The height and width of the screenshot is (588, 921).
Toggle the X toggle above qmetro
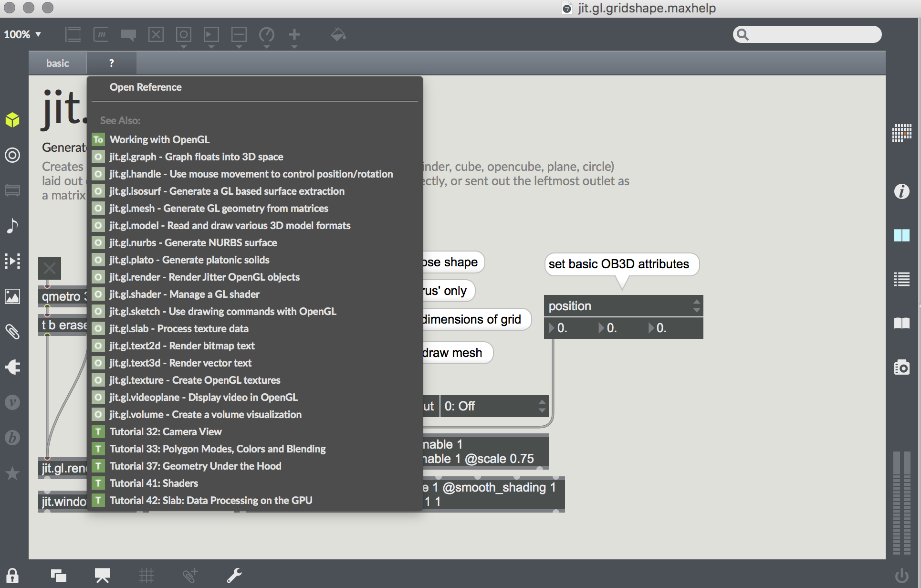[50, 268]
